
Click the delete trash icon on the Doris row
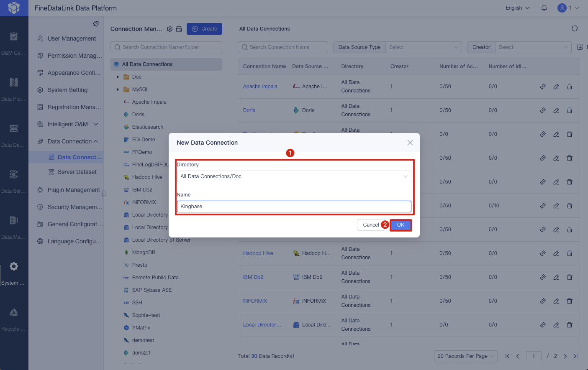570,110
